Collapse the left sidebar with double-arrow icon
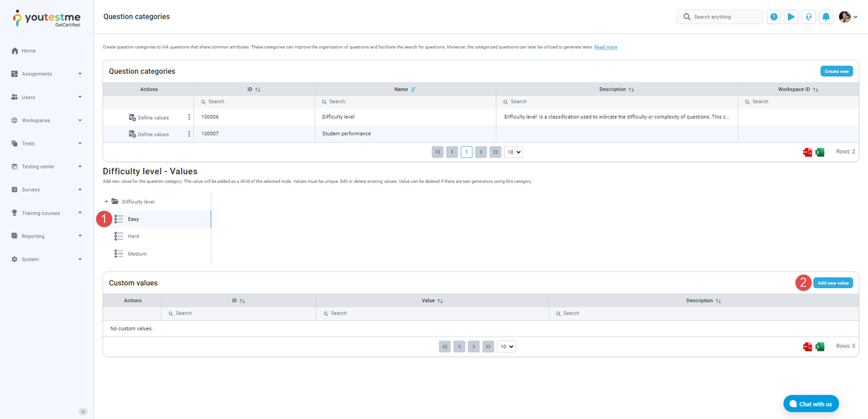868x419 pixels. (x=83, y=411)
